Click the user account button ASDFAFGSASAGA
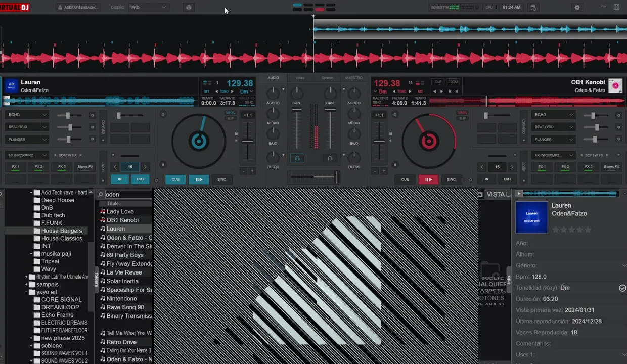Screen dimensions: 627x364 78,8
